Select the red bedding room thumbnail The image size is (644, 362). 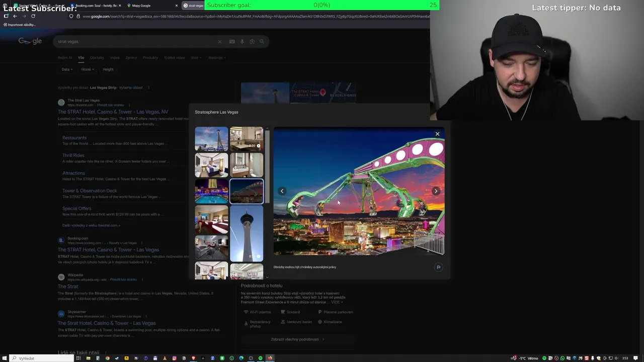(211, 220)
